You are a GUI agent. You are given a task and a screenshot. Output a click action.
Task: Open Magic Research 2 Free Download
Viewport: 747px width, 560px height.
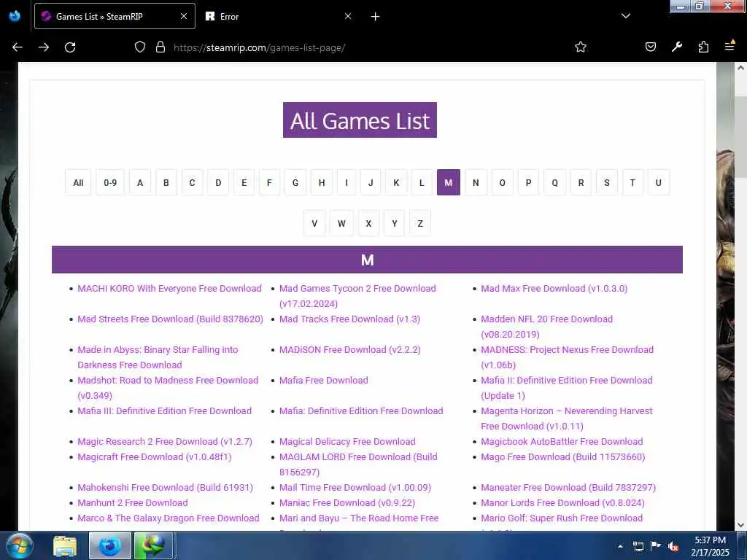165,441
